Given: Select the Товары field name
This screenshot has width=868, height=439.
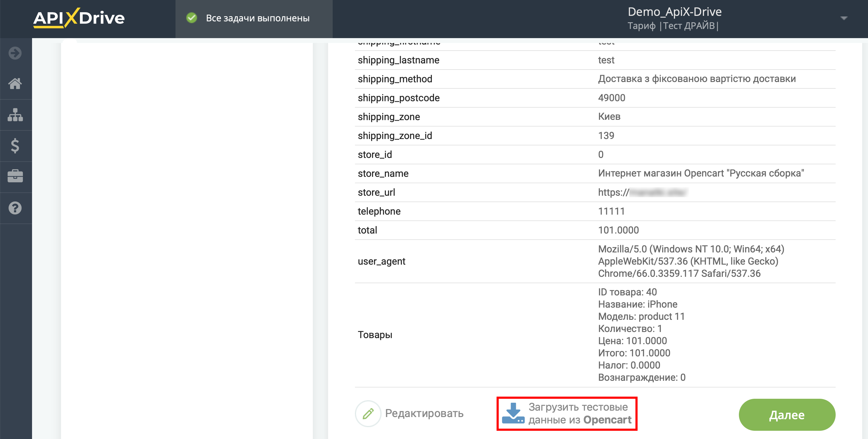Looking at the screenshot, I should (375, 335).
